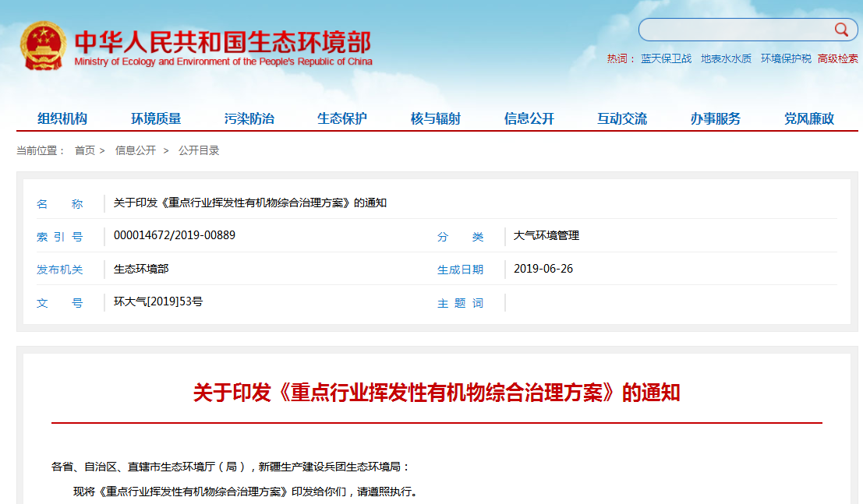Click the national emblem logo

(x=43, y=46)
